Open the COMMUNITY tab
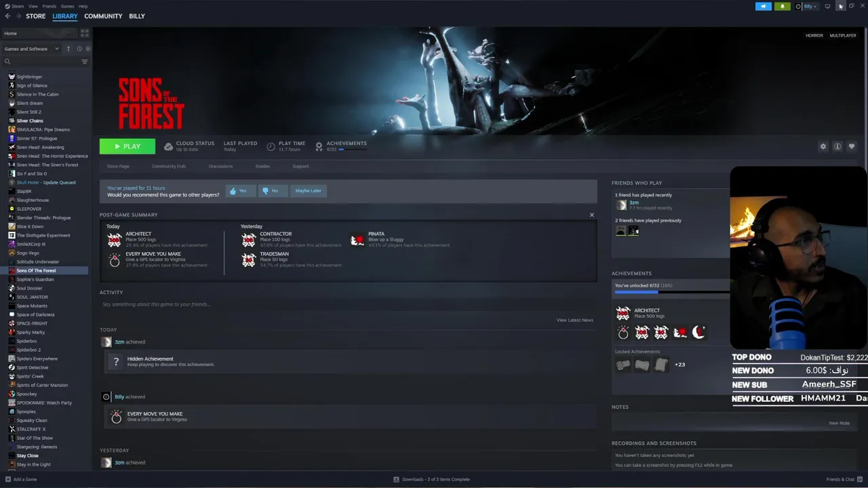Viewport: 868px width, 488px height. pos(103,16)
